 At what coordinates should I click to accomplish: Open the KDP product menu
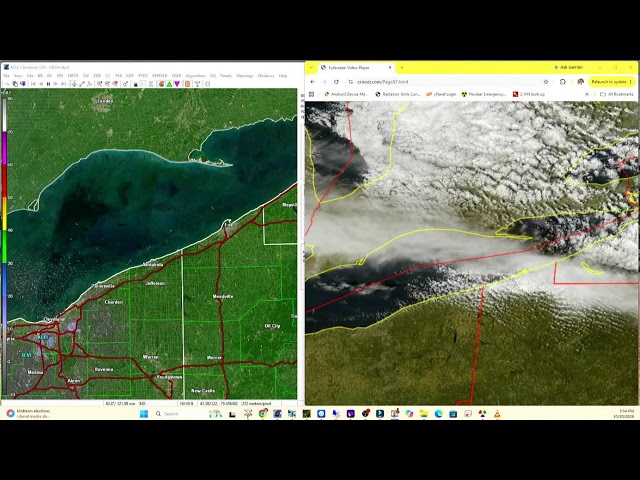[130, 76]
